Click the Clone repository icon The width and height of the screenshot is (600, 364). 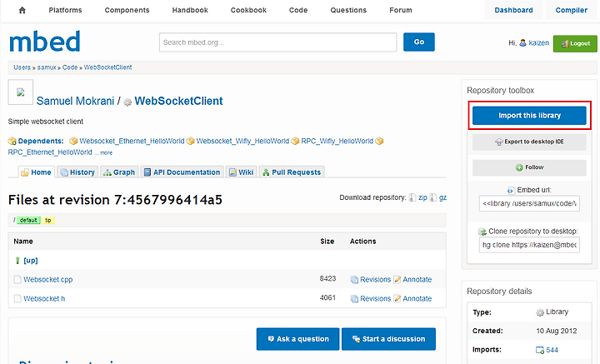click(482, 232)
